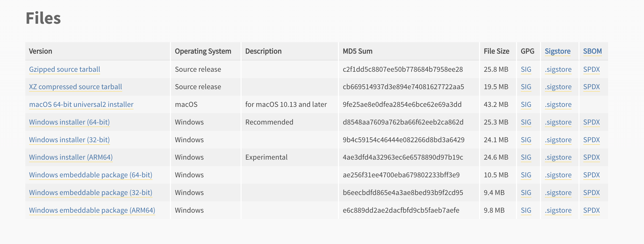Open Windows installer (ARM64) download
This screenshot has width=644, height=244.
point(71,157)
